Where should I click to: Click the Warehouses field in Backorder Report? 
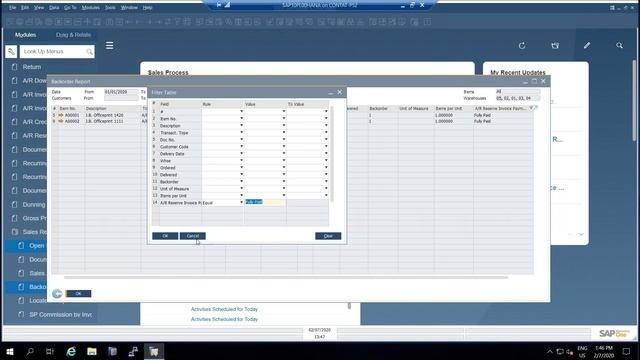pos(518,98)
